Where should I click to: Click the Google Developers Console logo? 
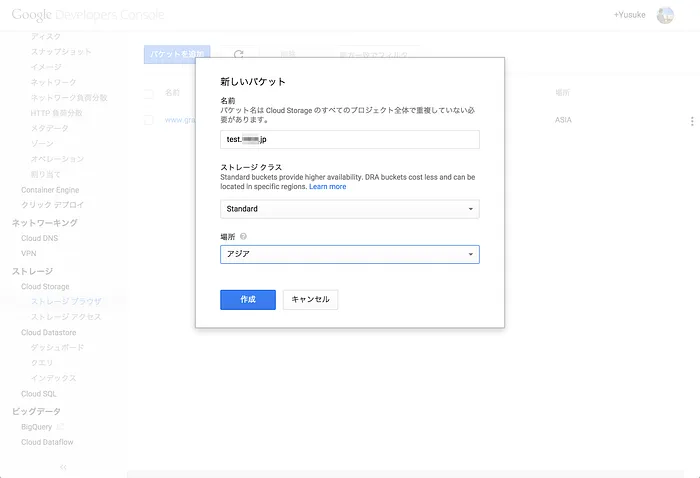88,15
